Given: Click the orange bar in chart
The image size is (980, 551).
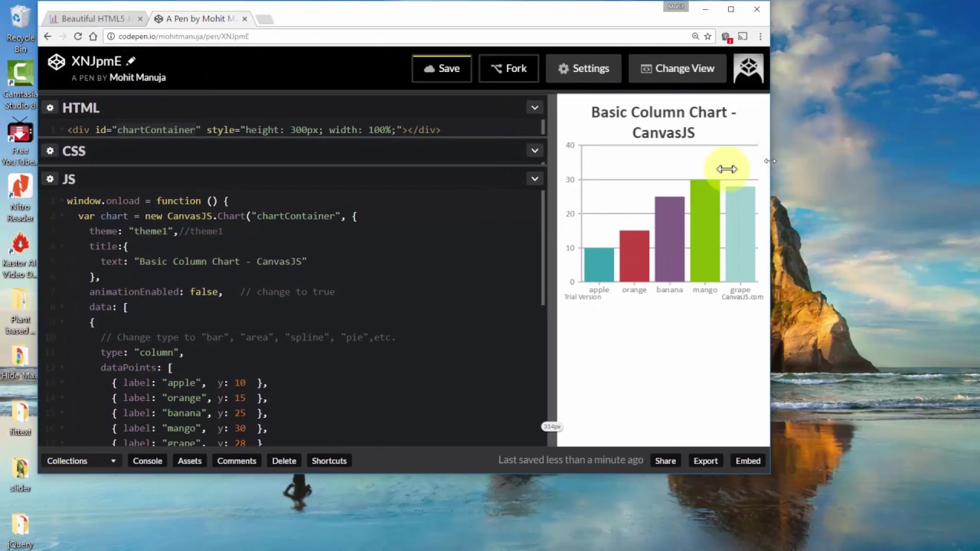Looking at the screenshot, I should 634,256.
